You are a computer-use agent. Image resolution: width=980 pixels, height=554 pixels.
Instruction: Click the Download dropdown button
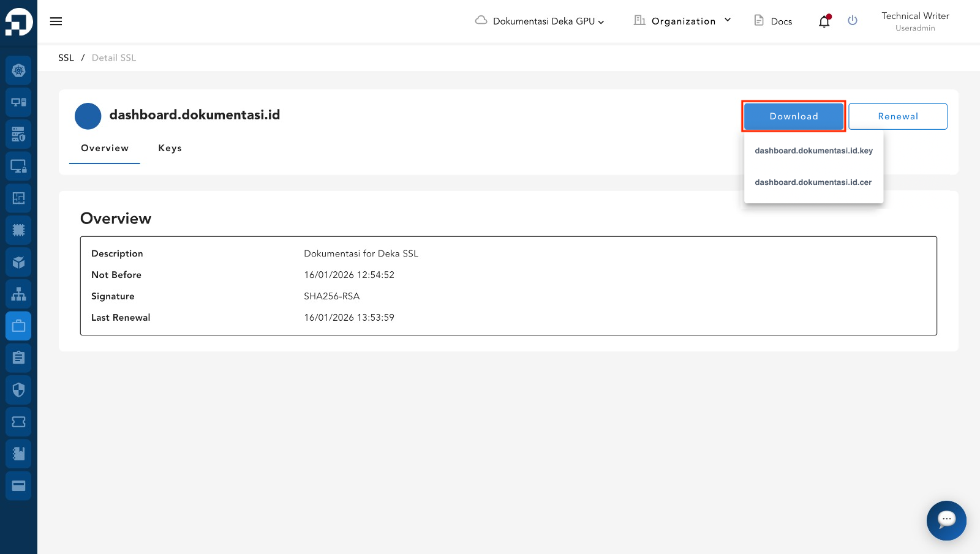[x=793, y=116]
